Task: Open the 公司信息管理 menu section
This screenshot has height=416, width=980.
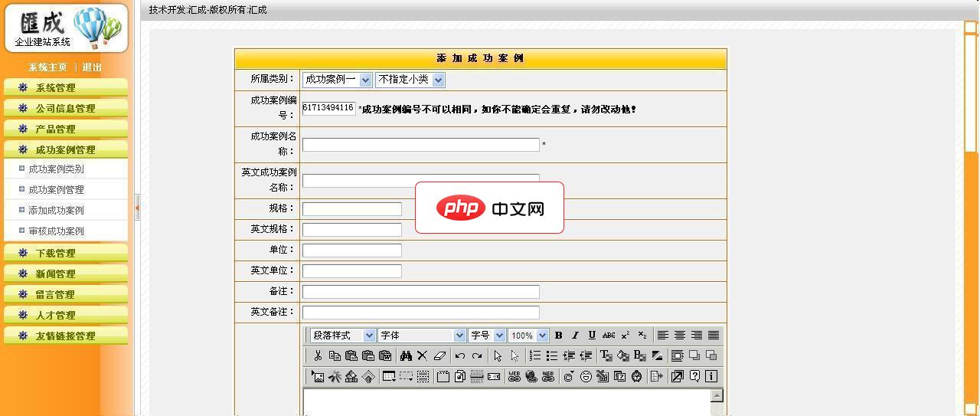Action: pyautogui.click(x=64, y=109)
